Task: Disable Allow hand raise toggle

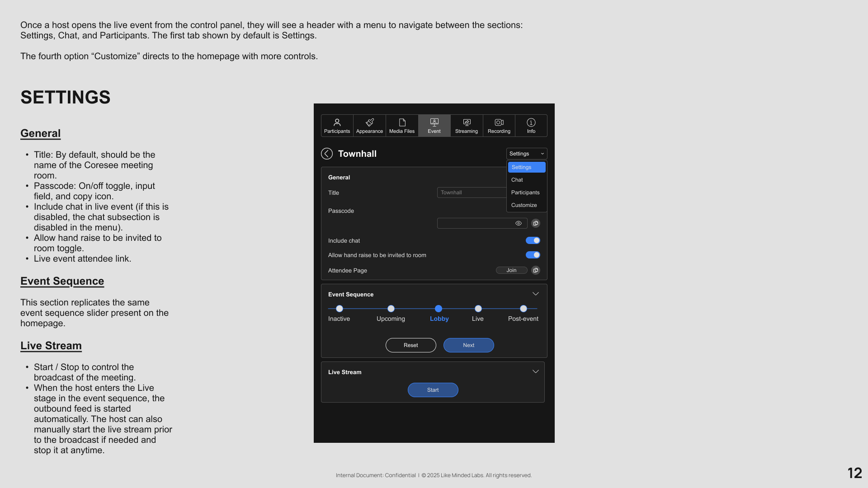Action: pyautogui.click(x=533, y=255)
